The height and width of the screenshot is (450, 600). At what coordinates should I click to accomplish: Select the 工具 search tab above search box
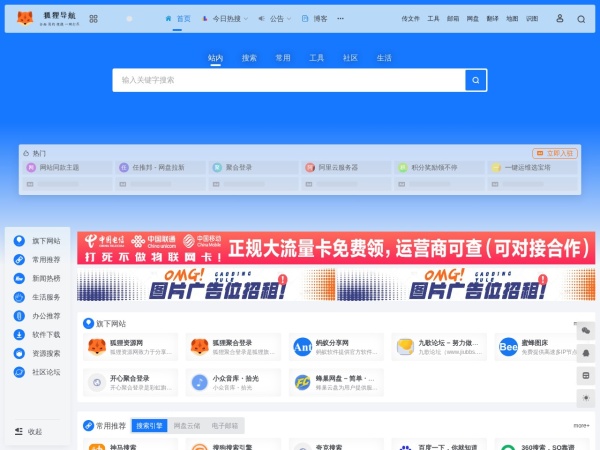[x=316, y=58]
